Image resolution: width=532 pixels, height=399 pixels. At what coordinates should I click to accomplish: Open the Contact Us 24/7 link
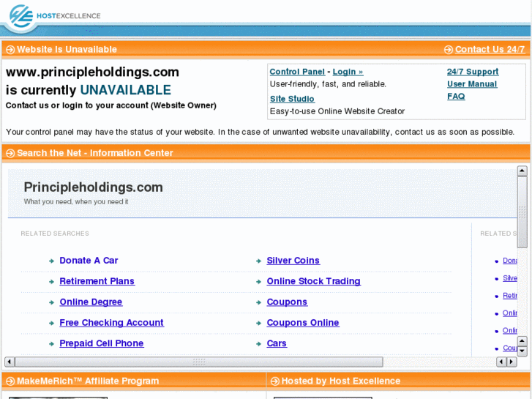(490, 49)
